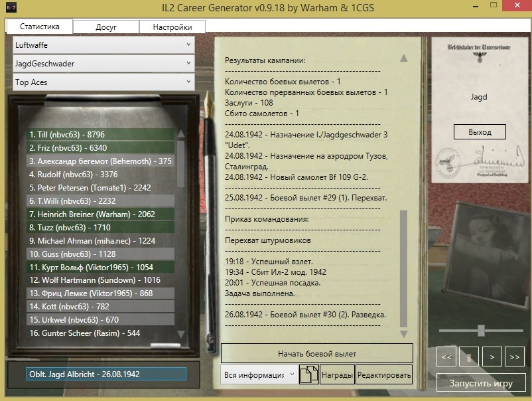This screenshot has width=532, height=401.
Task: Expand the JagdGeschwader unit dropdown
Action: pos(103,64)
